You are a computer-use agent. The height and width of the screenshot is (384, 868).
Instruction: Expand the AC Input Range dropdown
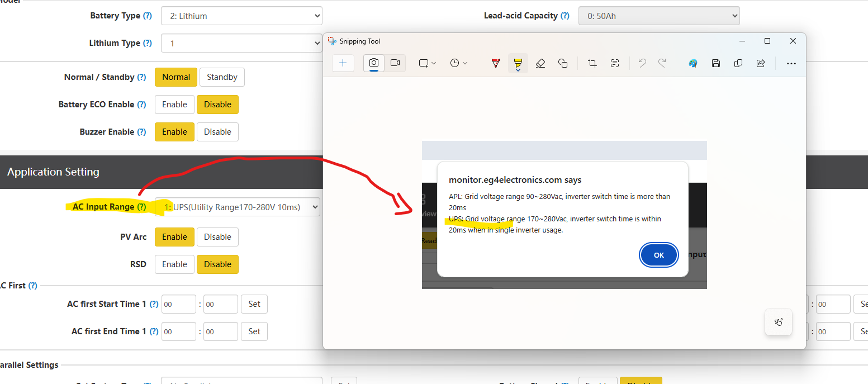[x=237, y=207]
